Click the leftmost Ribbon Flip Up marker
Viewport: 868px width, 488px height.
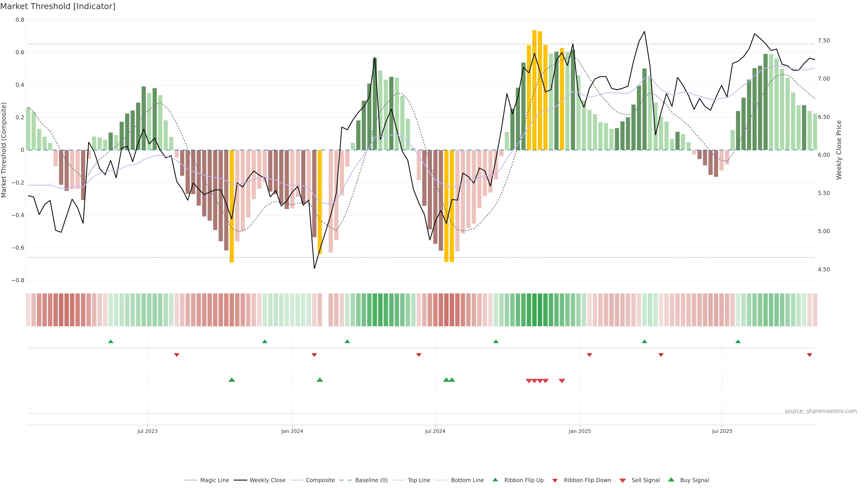(111, 342)
